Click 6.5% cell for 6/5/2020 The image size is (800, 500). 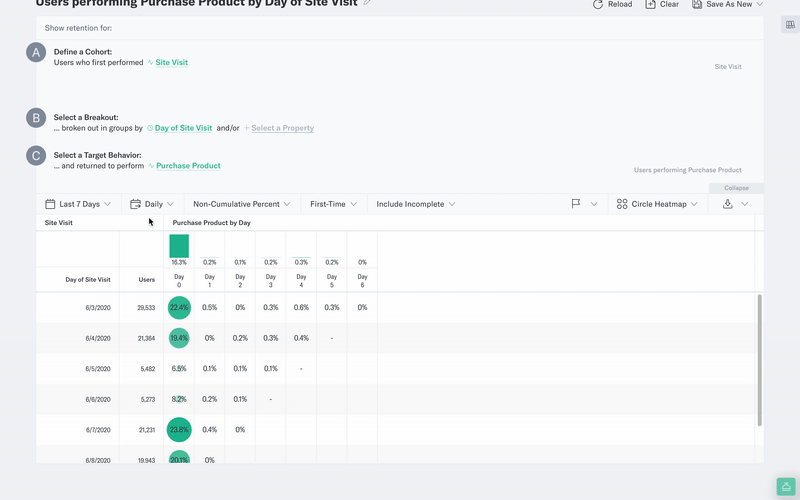coord(179,369)
